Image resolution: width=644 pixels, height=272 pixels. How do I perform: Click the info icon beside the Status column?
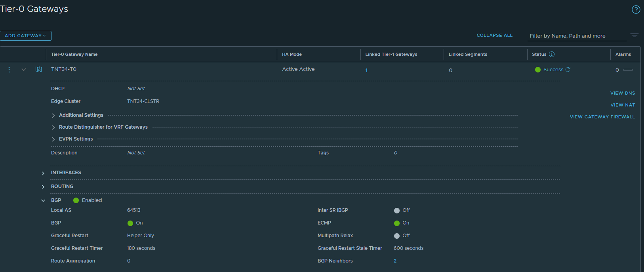[552, 54]
